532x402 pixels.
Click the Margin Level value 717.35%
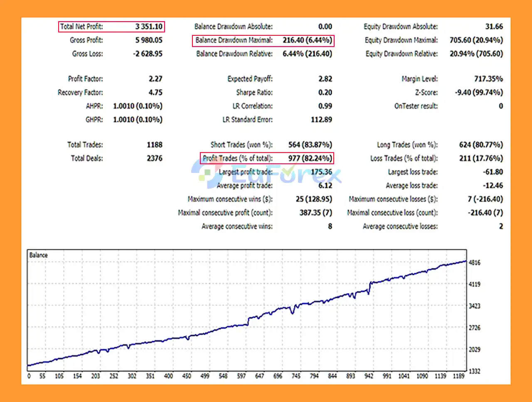pos(488,79)
